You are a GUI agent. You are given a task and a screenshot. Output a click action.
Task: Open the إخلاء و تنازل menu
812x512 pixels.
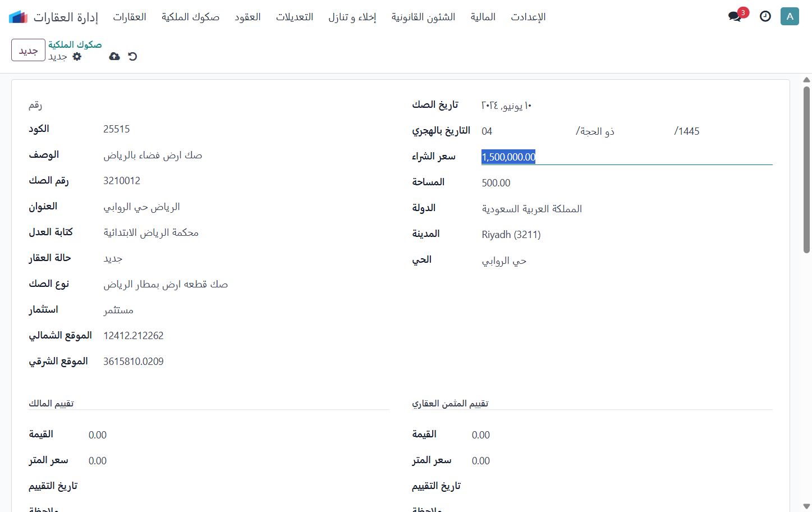[x=352, y=17]
